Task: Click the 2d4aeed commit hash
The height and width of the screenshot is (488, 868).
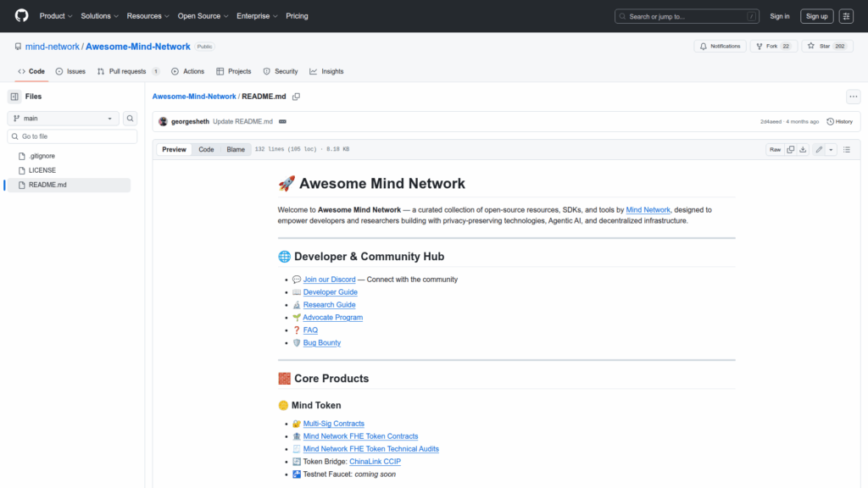Action: [x=771, y=122]
